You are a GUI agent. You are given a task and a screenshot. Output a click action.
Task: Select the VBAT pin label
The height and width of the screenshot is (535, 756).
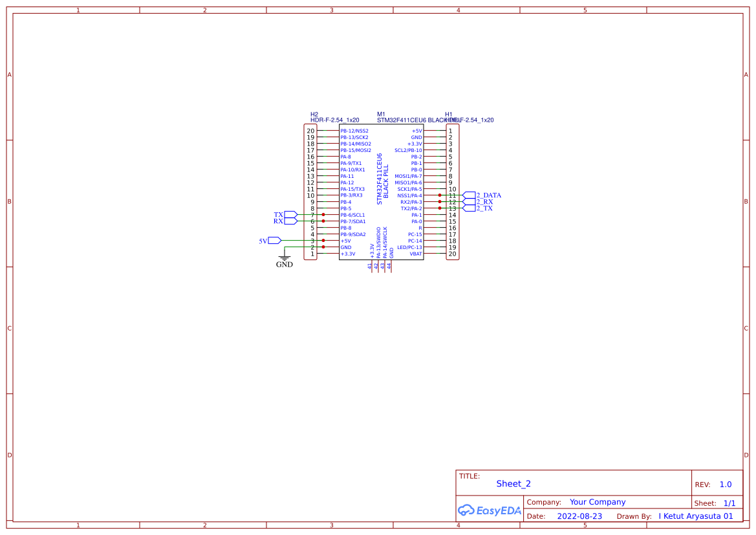pos(415,254)
